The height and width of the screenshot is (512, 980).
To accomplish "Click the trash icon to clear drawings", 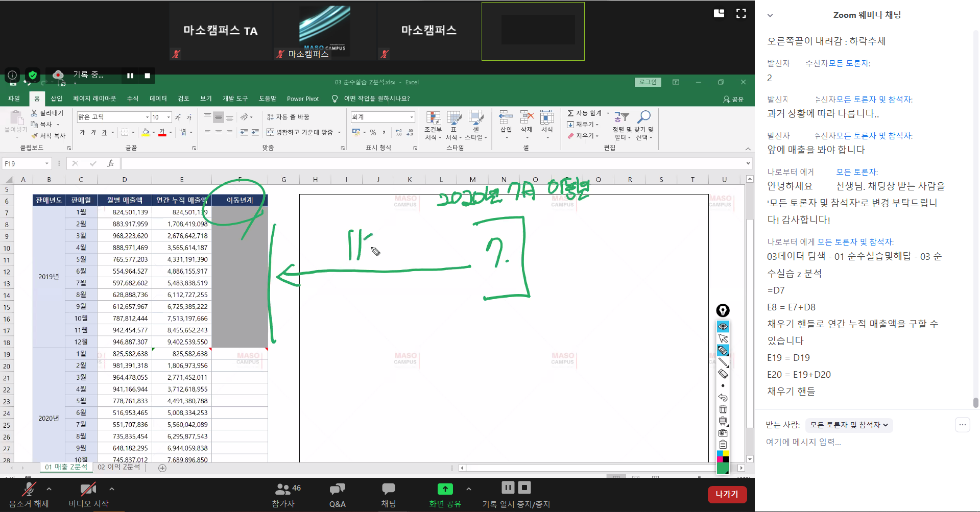I will click(x=723, y=409).
